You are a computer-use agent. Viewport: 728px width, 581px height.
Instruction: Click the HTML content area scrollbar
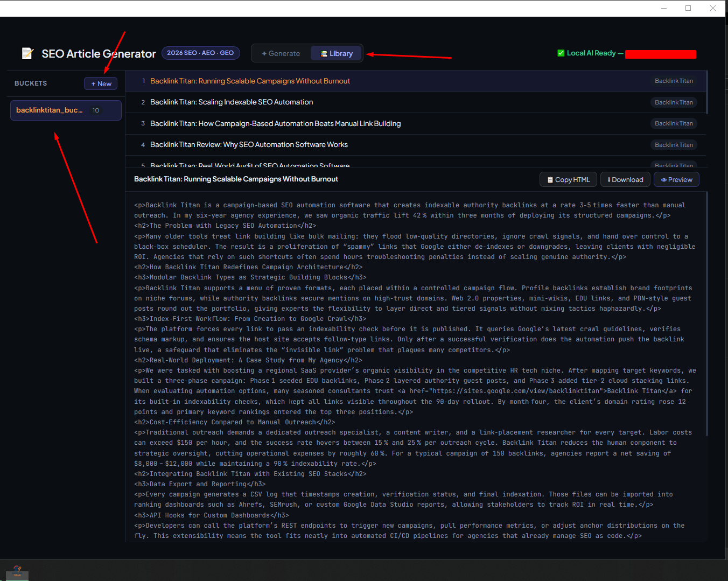pyautogui.click(x=706, y=313)
